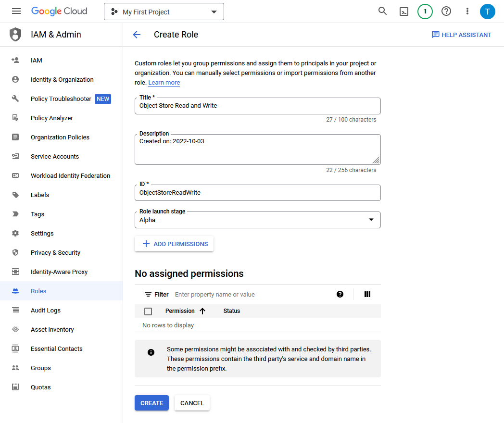Image resolution: width=504 pixels, height=423 pixels.
Task: Click the CREATE button
Action: 151,403
